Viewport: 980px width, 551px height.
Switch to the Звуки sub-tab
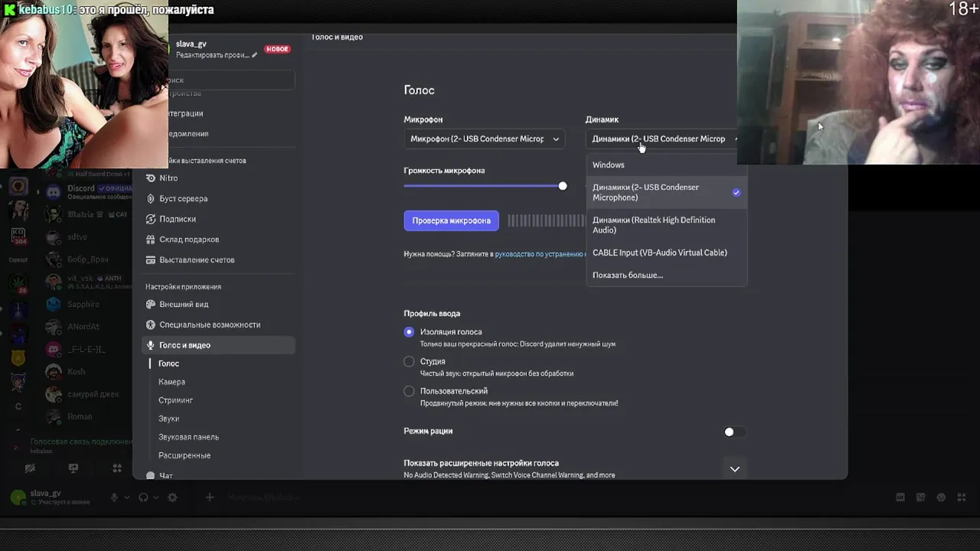168,419
